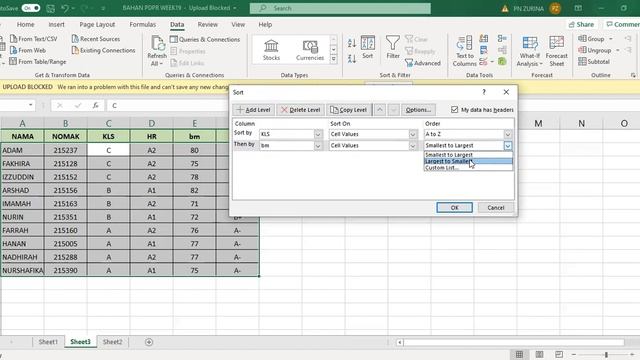The image size is (640, 360).
Task: Open Text to Columns tool
Action: pyautogui.click(x=464, y=51)
